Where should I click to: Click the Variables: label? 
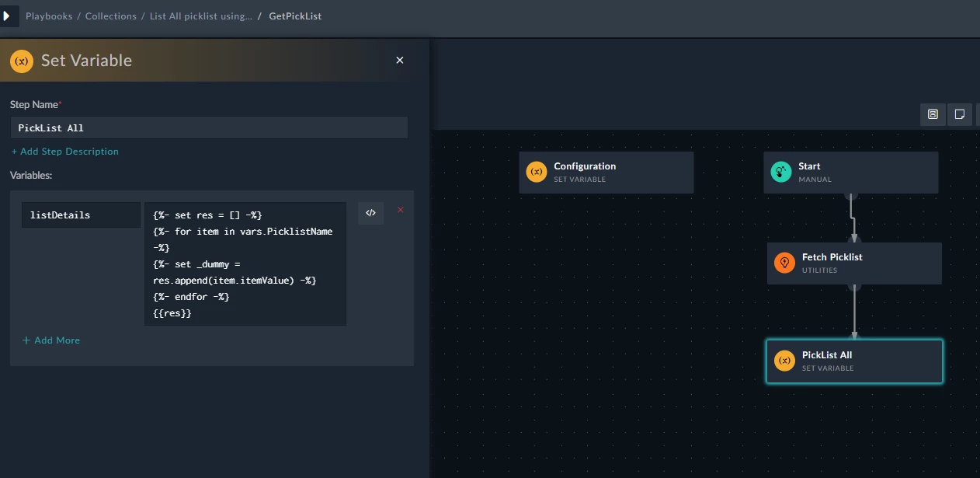31,176
